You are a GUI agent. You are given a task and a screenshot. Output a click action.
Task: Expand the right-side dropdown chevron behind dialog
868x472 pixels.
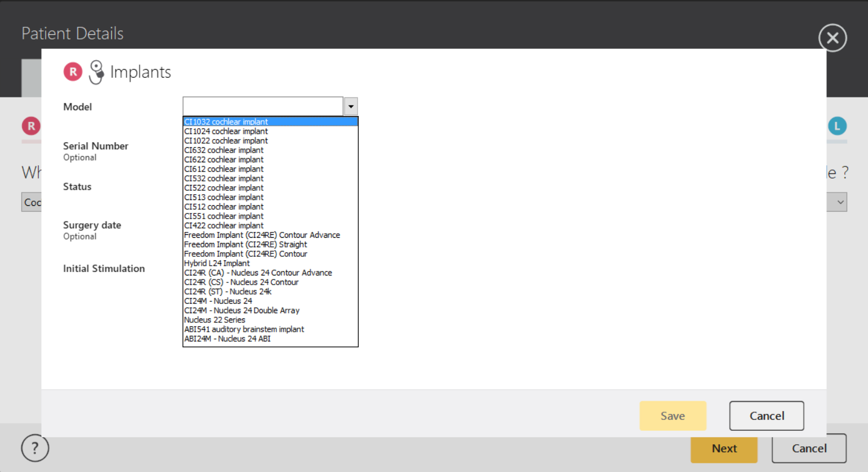point(840,202)
